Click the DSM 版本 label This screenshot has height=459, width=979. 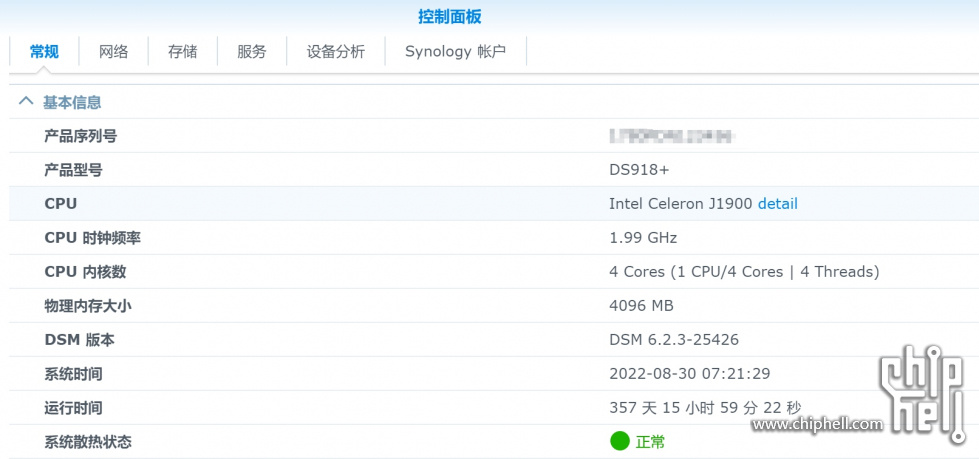tap(80, 340)
